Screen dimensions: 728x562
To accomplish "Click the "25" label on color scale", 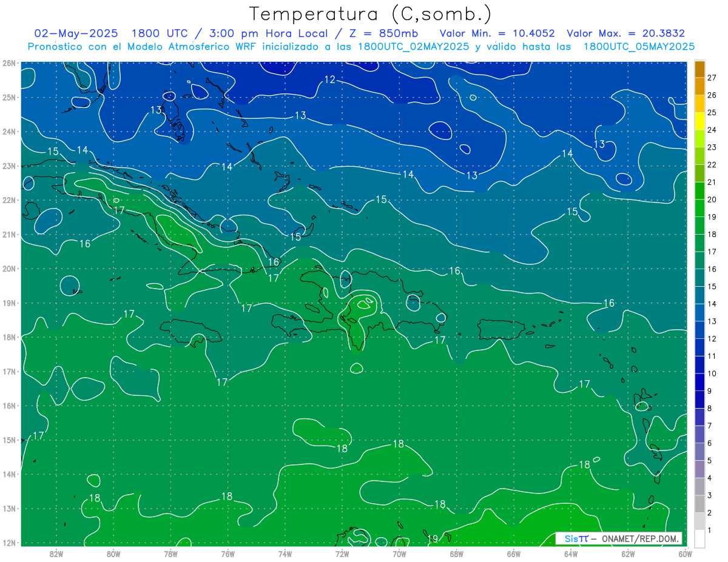I will pyautogui.click(x=712, y=112).
